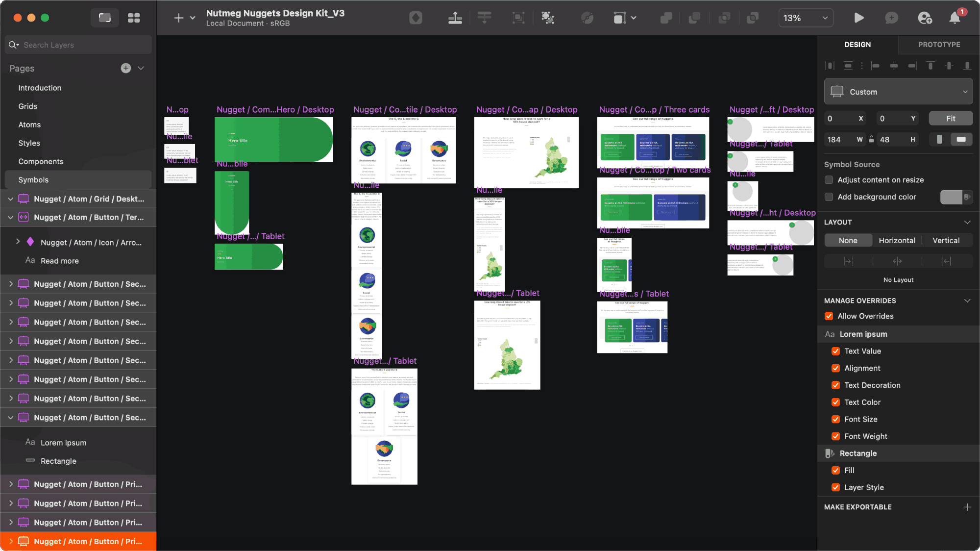Select portrait orientation icon next to height
980x551 pixels.
click(x=939, y=139)
